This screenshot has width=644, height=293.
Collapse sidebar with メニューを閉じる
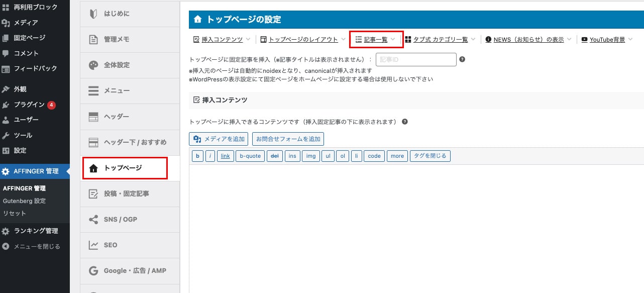[x=36, y=246]
